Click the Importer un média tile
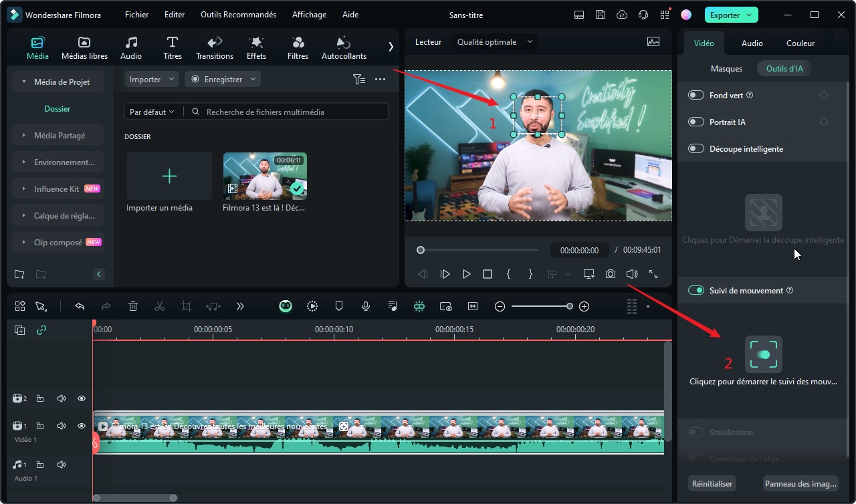The height and width of the screenshot is (504, 856). [169, 176]
